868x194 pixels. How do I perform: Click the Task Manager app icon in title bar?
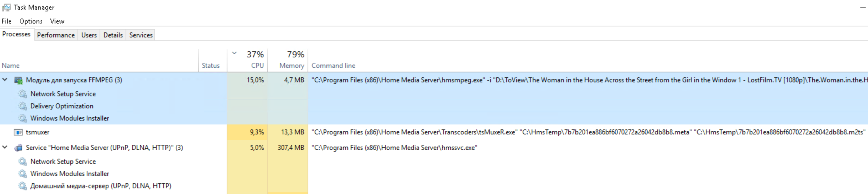pyautogui.click(x=6, y=7)
